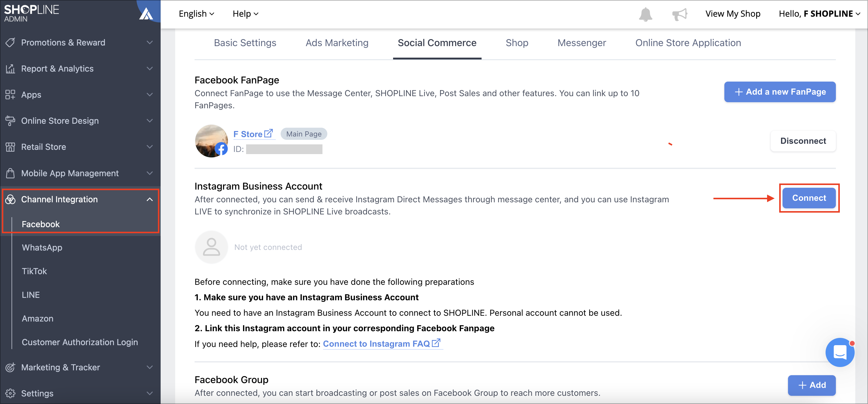
Task: Connect Instagram Business Account
Action: pos(809,198)
